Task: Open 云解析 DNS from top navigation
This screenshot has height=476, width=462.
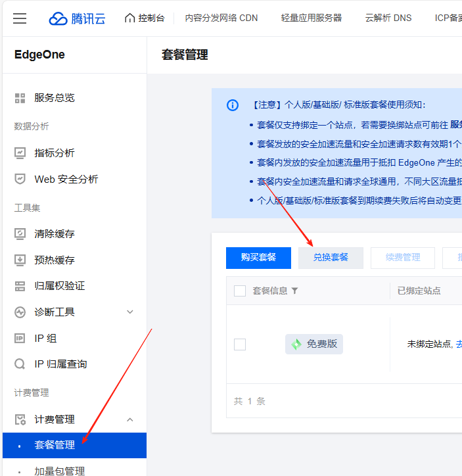Action: [388, 18]
